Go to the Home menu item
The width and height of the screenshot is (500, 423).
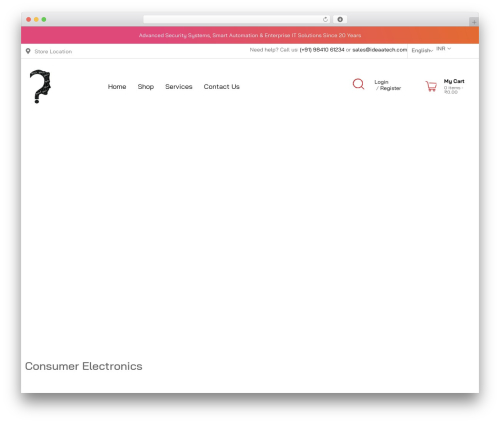(117, 87)
